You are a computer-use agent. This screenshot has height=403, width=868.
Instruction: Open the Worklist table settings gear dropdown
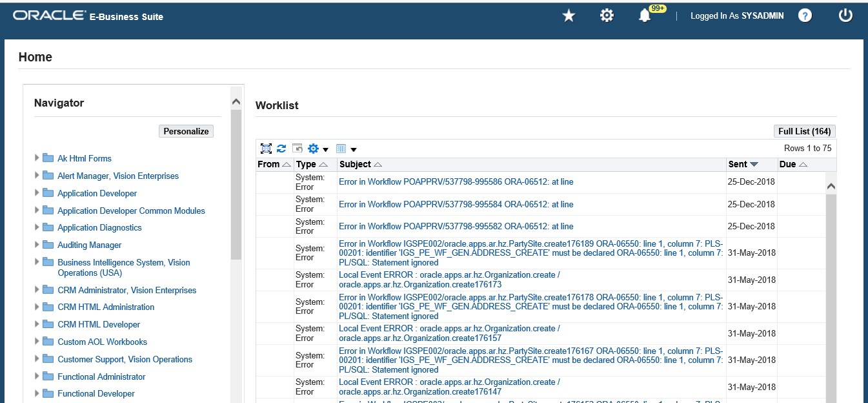[x=318, y=149]
